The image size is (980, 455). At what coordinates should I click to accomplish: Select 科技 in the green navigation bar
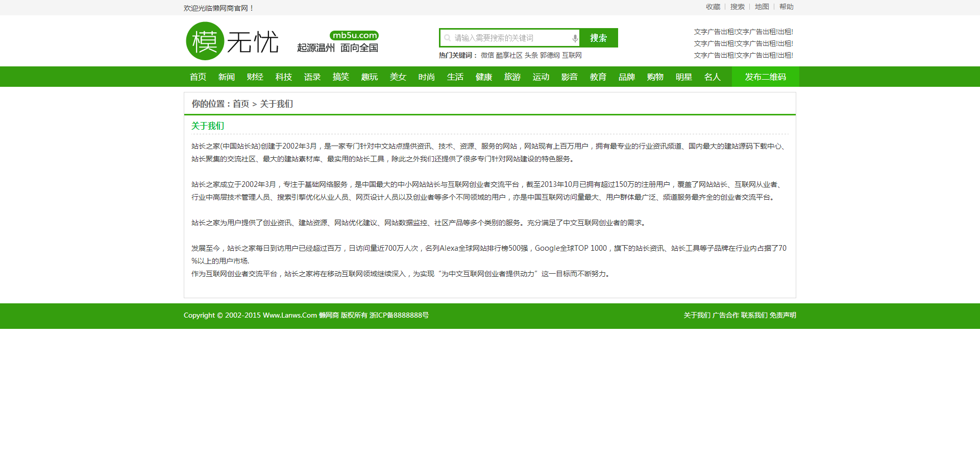[x=284, y=77]
